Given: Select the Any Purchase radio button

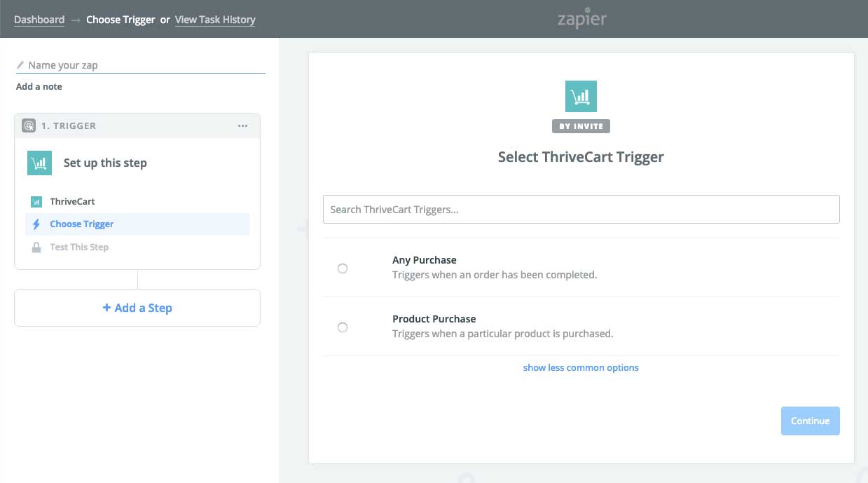Looking at the screenshot, I should (x=343, y=268).
